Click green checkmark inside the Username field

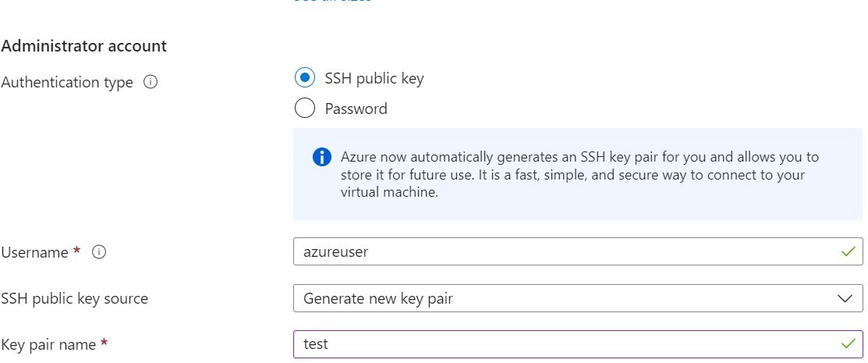[848, 251]
